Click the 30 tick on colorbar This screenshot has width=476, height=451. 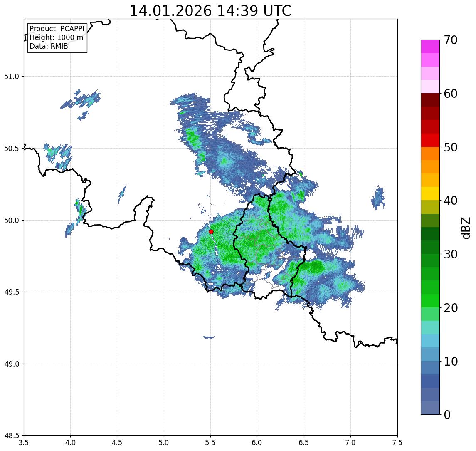pyautogui.click(x=451, y=254)
